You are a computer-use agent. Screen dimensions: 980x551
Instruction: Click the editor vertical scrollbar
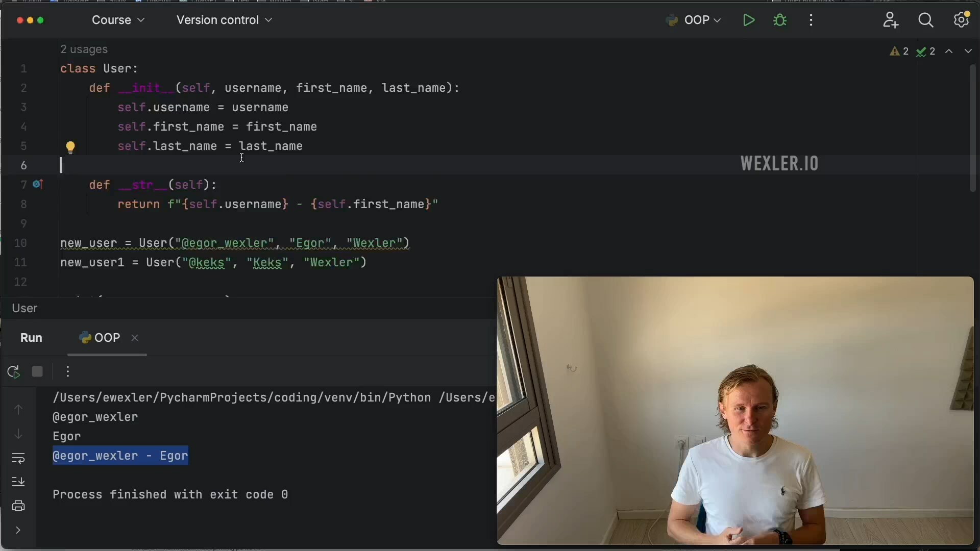coord(973,128)
